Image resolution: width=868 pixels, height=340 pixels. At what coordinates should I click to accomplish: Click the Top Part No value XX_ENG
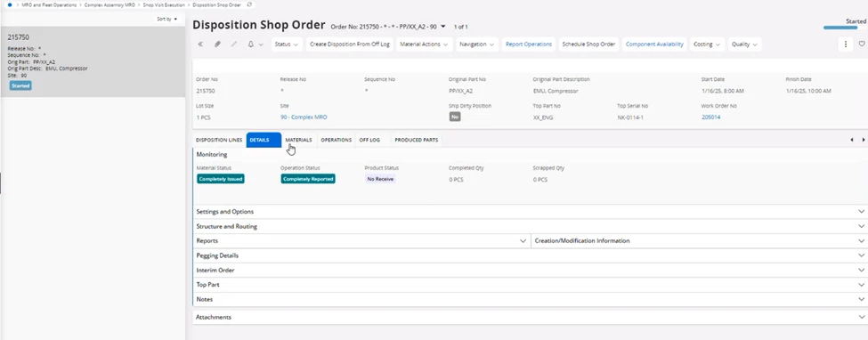click(x=543, y=117)
